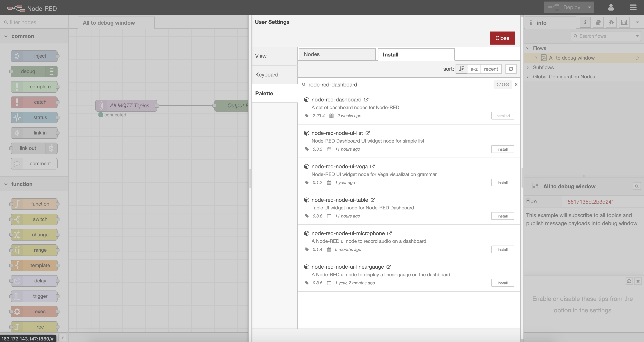Collapse the common palette category
This screenshot has height=342, width=644.
click(6, 36)
